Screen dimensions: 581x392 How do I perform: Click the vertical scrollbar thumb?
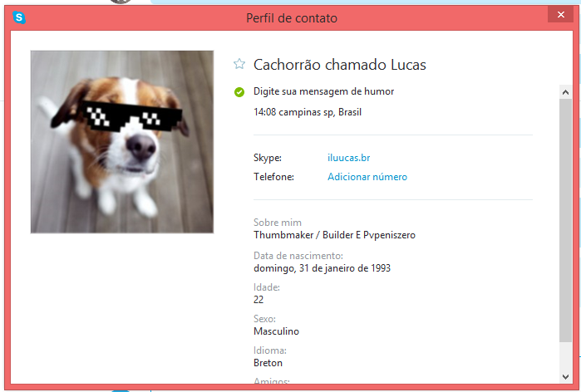[x=565, y=220]
